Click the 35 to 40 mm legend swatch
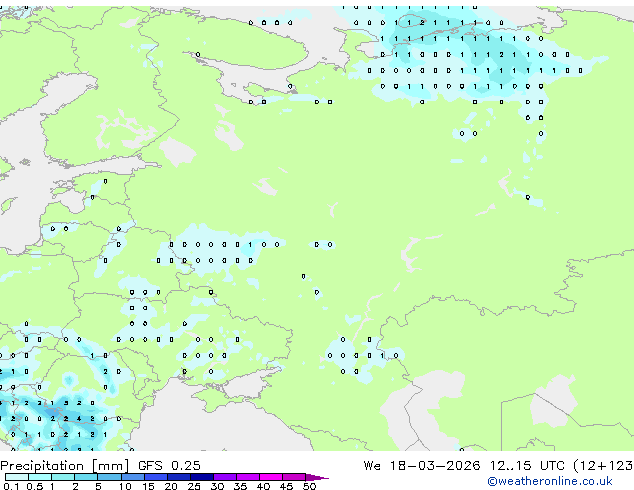 248,477
